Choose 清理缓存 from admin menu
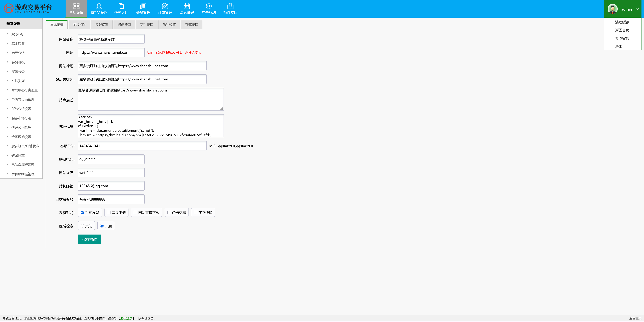This screenshot has width=644, height=322. click(x=622, y=22)
